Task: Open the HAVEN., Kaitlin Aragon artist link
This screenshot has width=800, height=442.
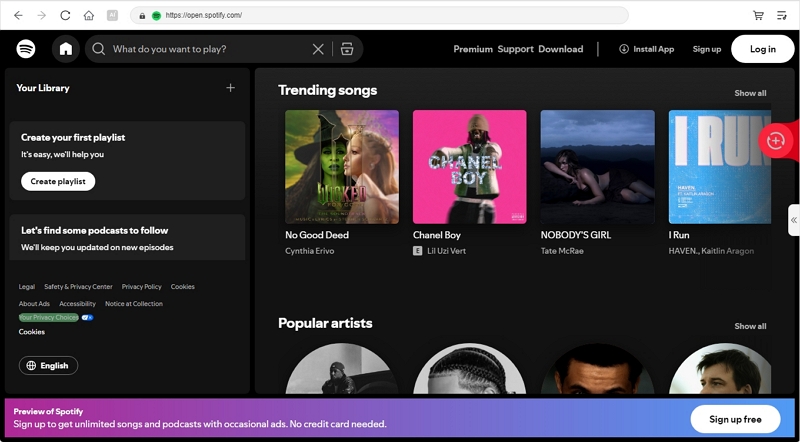Action: pos(711,251)
